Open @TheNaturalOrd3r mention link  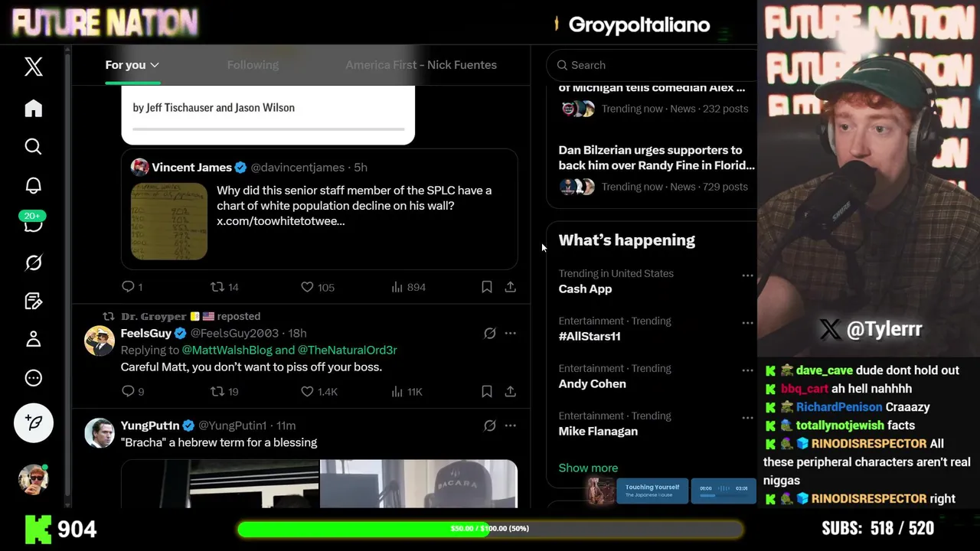tap(347, 350)
